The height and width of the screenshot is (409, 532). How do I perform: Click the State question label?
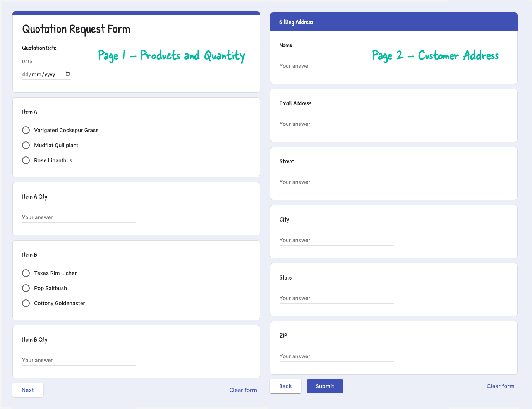click(x=285, y=278)
